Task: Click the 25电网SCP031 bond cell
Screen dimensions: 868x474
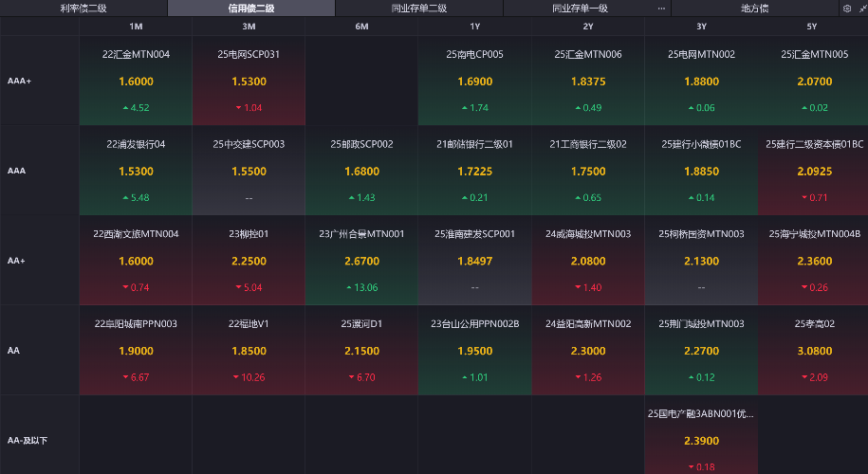Action: pyautogui.click(x=249, y=82)
